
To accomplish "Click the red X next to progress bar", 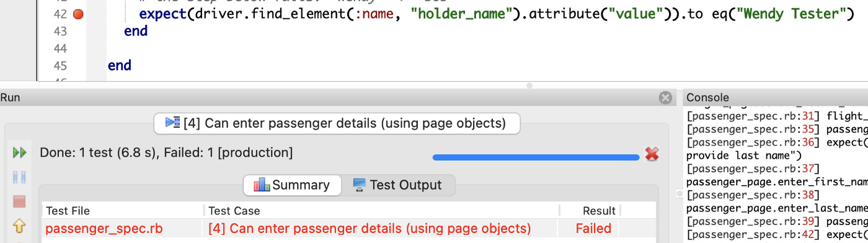I will click(x=652, y=154).
